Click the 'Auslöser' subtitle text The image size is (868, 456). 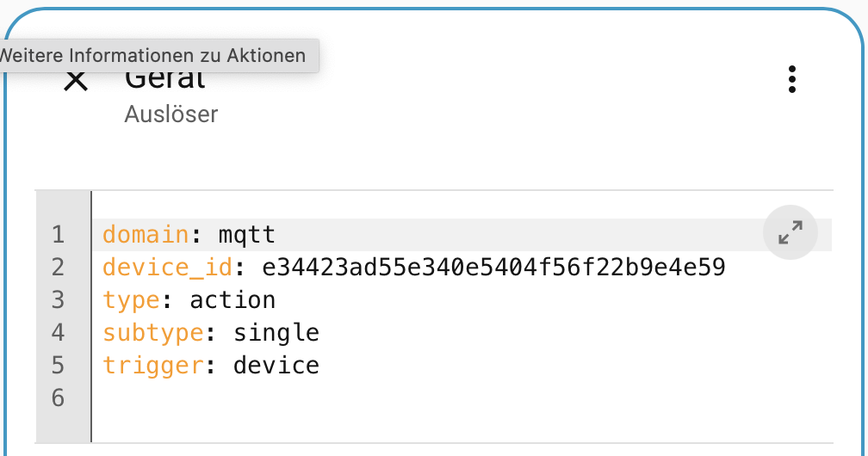[171, 114]
